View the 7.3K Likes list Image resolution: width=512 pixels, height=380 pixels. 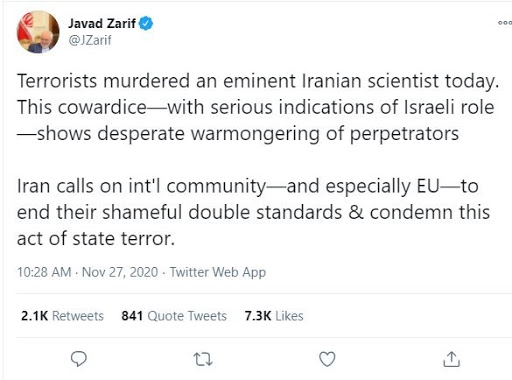(x=274, y=316)
